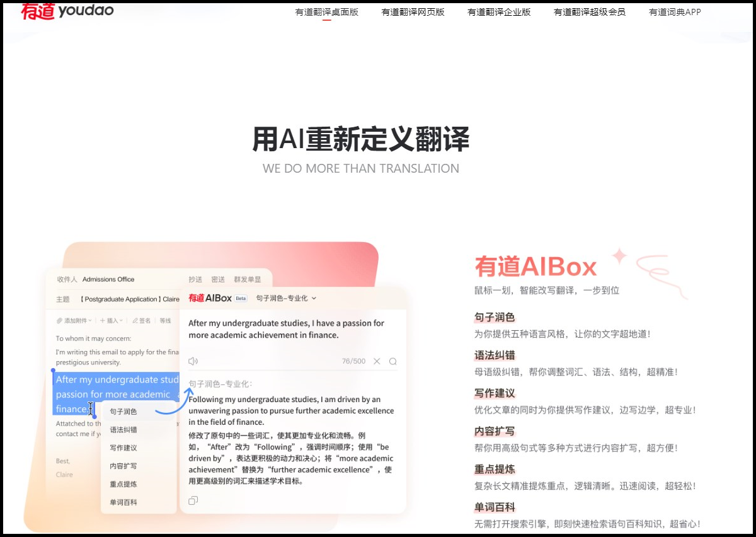Click the 抄送 CC link

click(195, 279)
